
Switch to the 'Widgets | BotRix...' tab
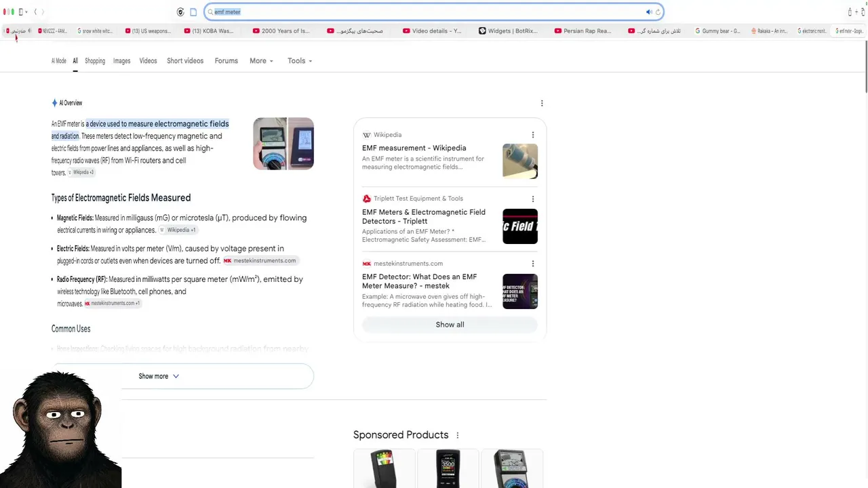point(508,30)
